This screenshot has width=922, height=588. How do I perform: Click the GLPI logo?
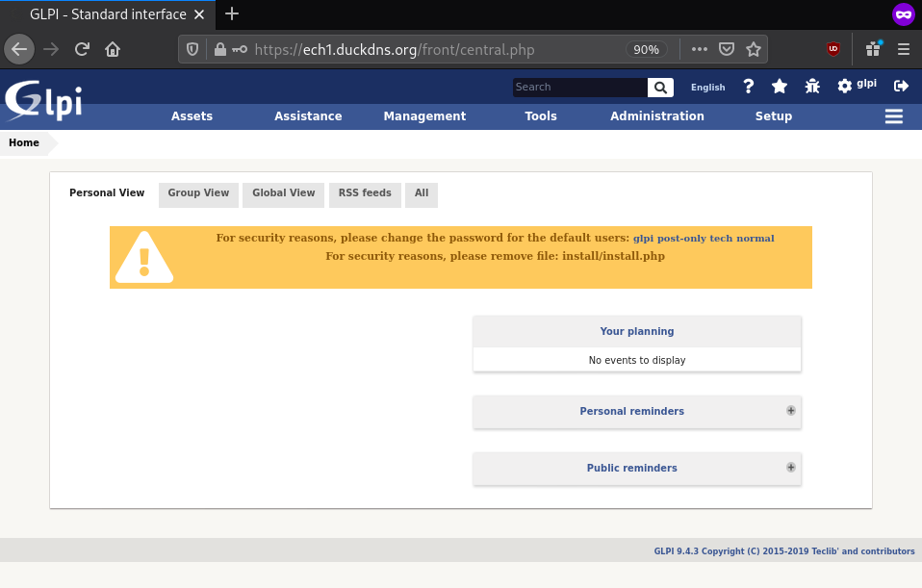tap(43, 101)
